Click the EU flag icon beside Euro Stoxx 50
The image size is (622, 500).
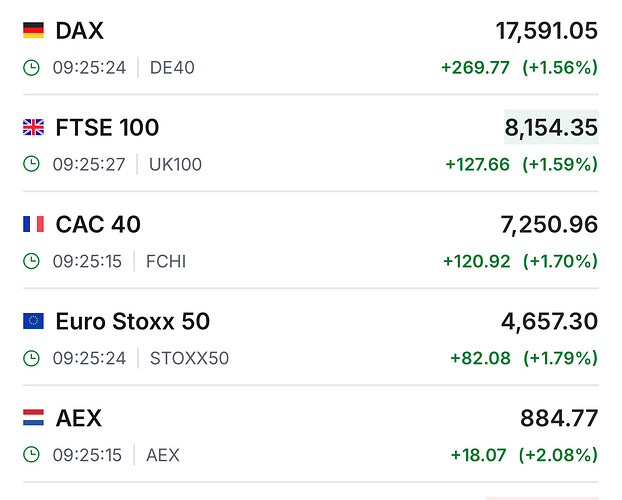[33, 321]
